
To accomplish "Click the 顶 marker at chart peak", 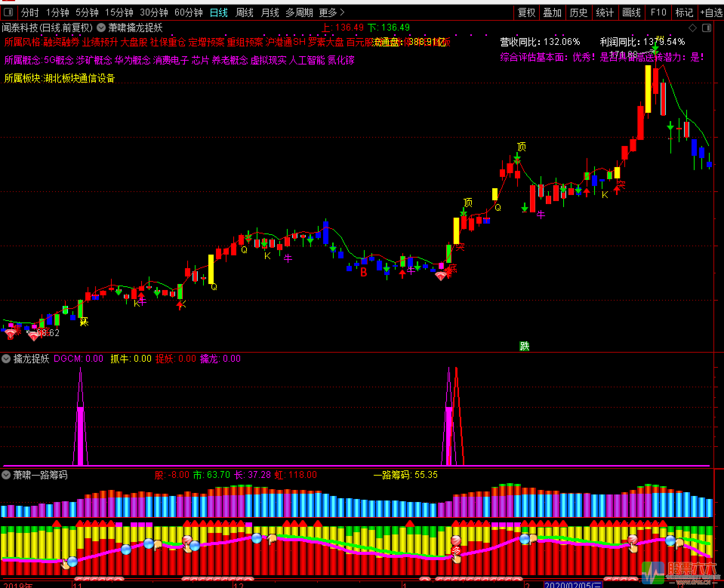I will (521, 146).
